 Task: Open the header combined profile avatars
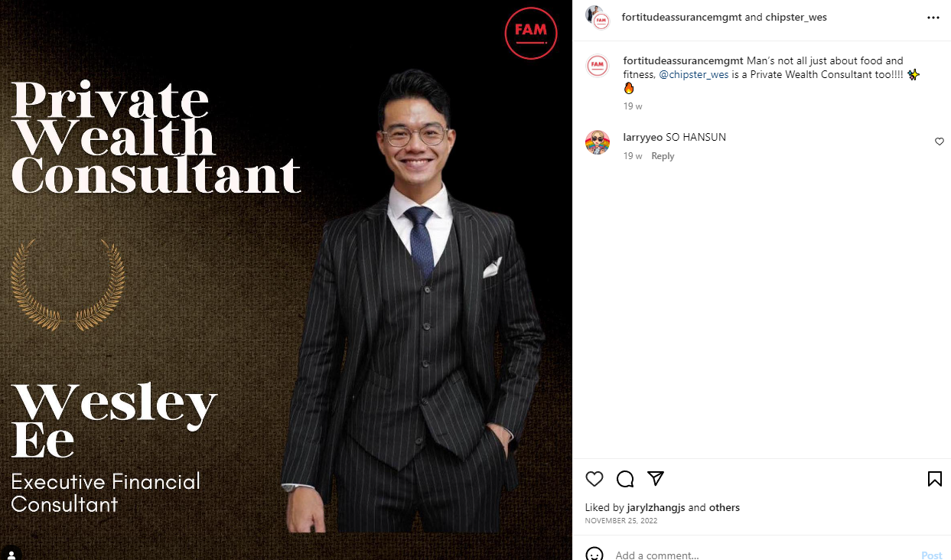(598, 18)
